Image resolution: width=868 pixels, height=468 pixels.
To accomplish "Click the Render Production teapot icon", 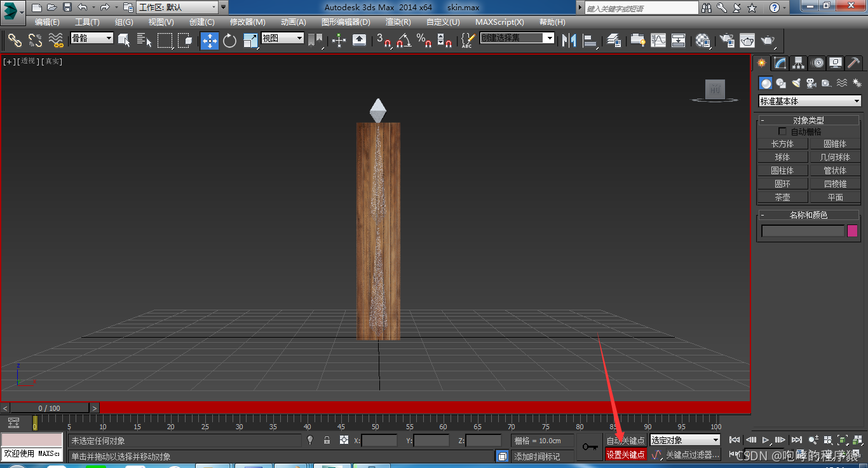I will point(768,41).
